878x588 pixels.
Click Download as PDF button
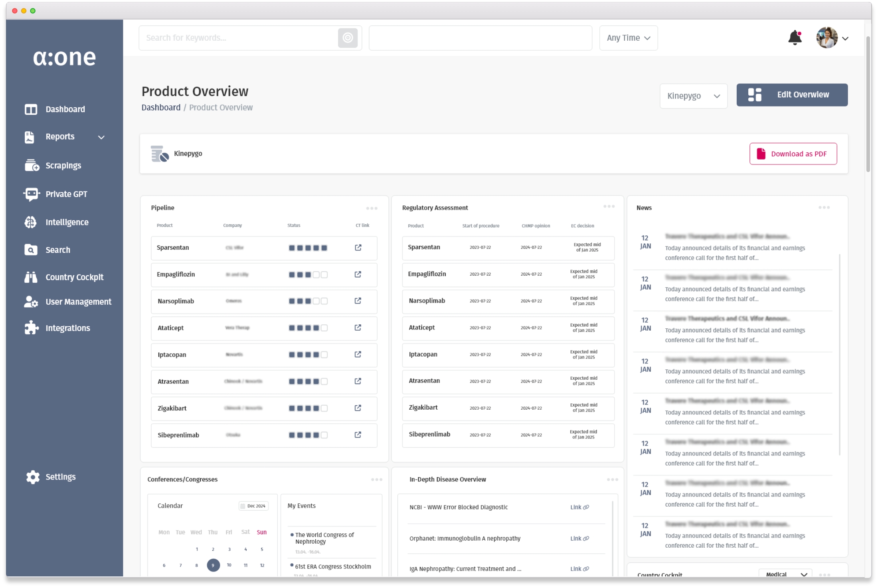793,154
